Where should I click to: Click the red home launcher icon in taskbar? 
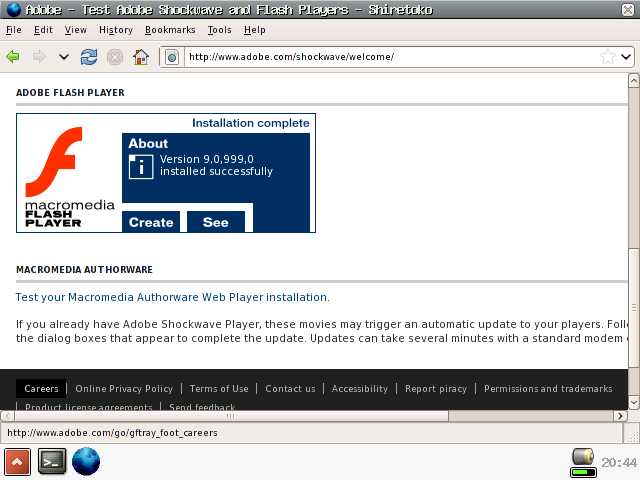pyautogui.click(x=17, y=461)
